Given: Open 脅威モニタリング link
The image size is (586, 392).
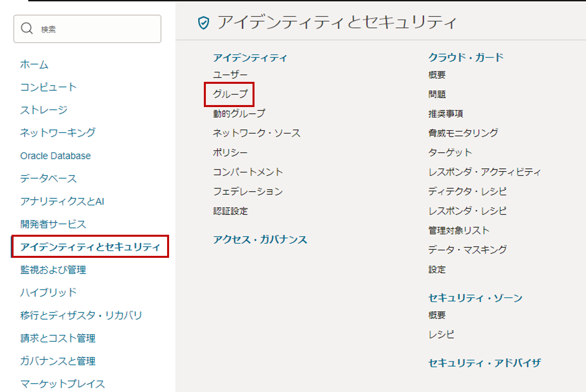Looking at the screenshot, I should (463, 133).
